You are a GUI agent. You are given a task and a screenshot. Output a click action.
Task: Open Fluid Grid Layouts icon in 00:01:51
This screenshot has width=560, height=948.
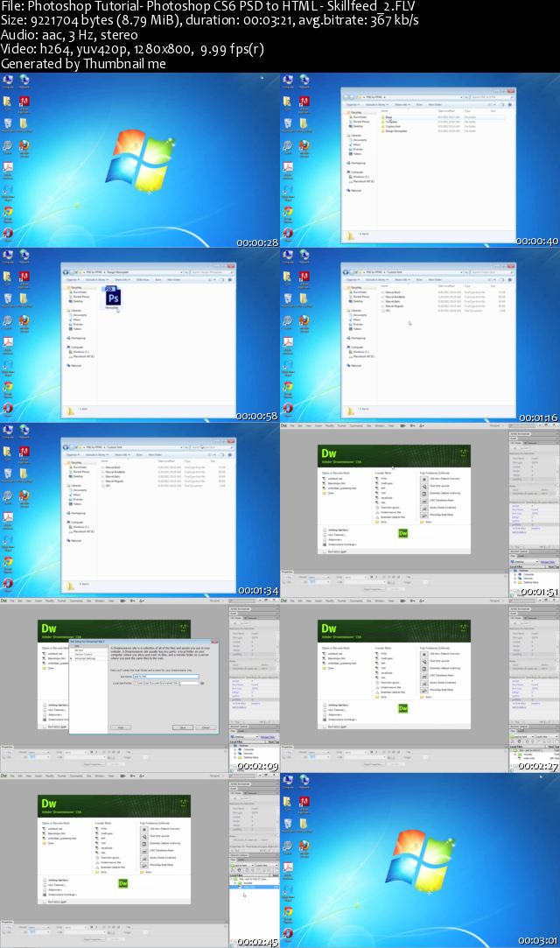click(424, 486)
